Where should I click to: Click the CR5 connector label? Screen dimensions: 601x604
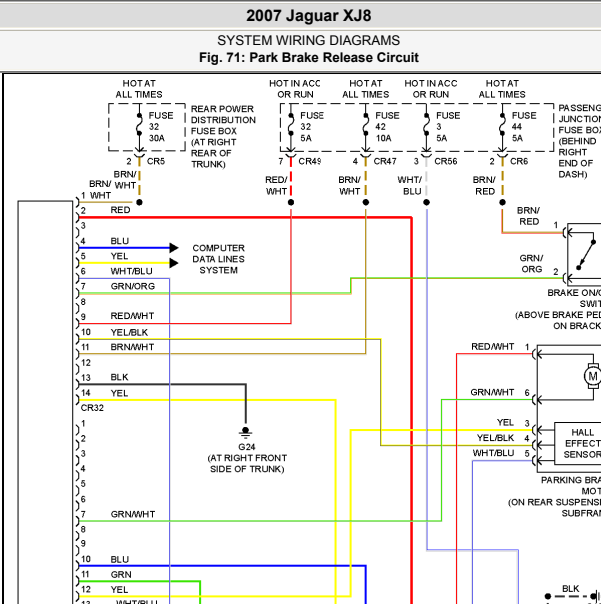point(156,161)
